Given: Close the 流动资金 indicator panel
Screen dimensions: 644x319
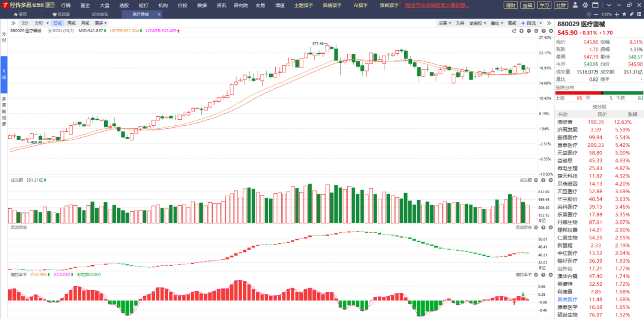Looking at the screenshot, I should pos(550,227).
